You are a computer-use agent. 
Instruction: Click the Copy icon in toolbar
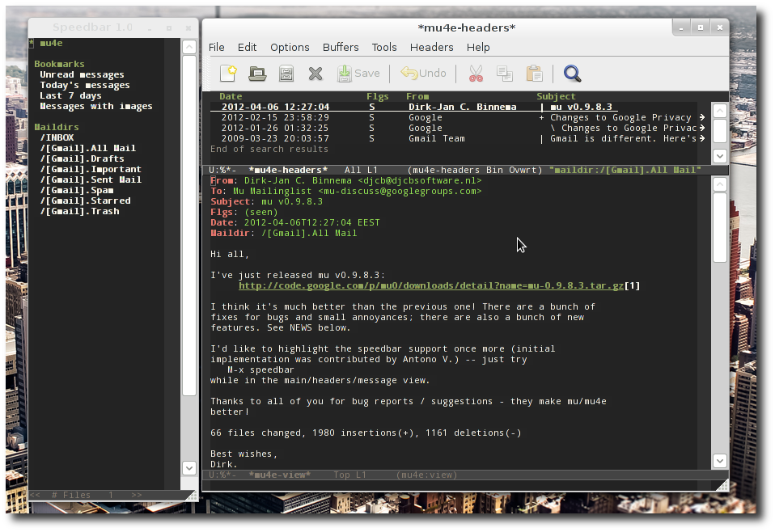pos(505,74)
